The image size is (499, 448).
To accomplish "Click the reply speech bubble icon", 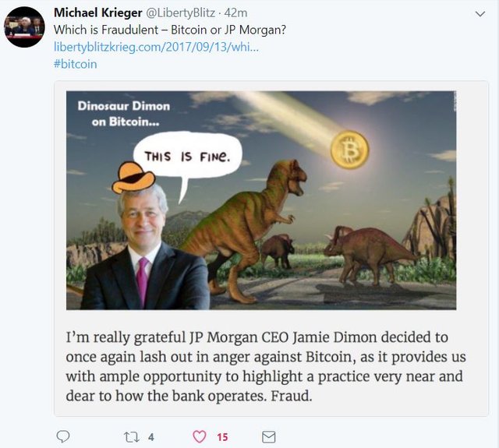I will coord(63,436).
